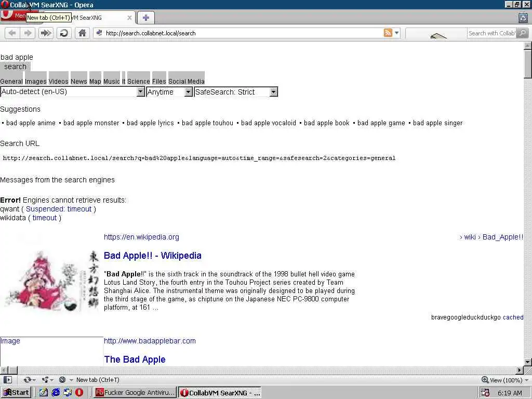This screenshot has height=399, width=532.
Task: Open a new tab with plus button
Action: 146,18
